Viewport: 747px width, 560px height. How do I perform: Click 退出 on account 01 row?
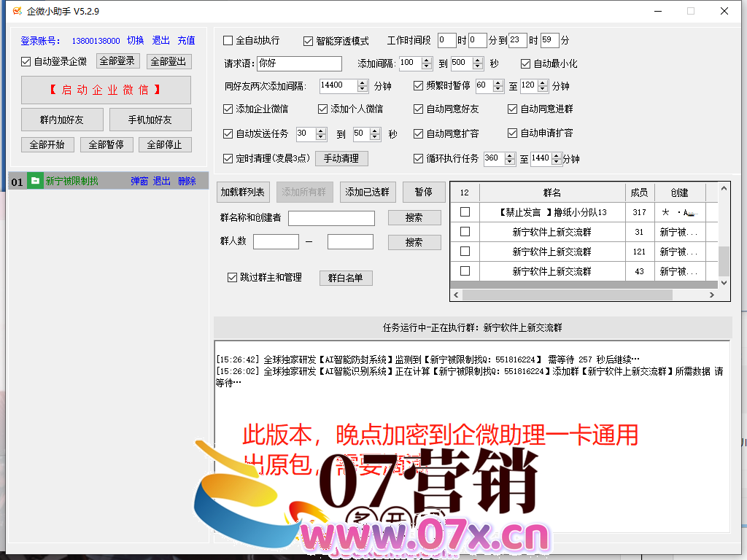[x=161, y=181]
